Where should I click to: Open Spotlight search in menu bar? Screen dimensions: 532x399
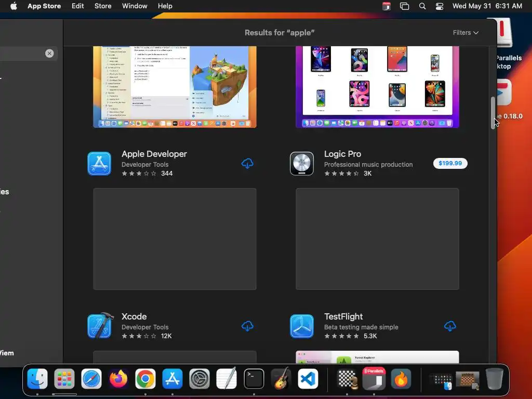pyautogui.click(x=422, y=6)
